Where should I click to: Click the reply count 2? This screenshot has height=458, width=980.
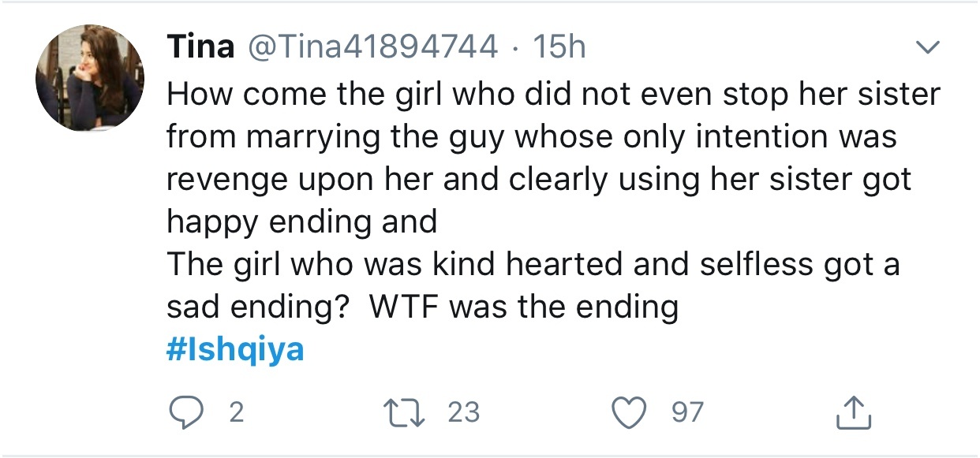coord(236,412)
